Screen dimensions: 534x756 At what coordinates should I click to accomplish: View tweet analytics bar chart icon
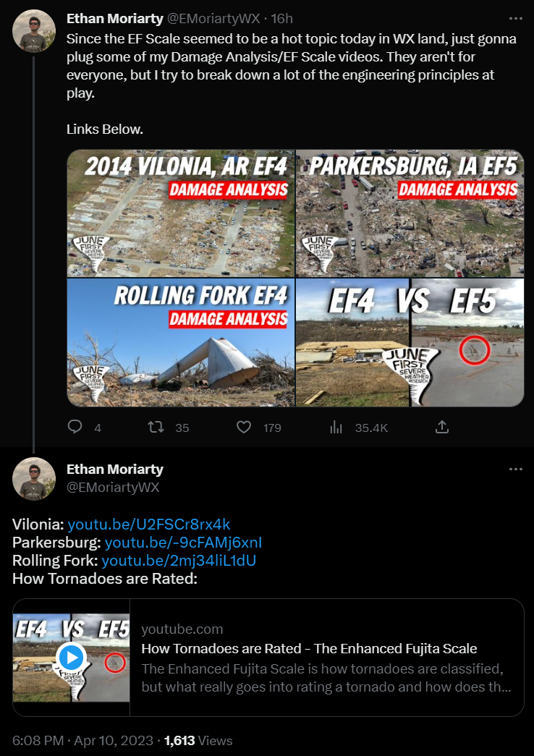(336, 427)
